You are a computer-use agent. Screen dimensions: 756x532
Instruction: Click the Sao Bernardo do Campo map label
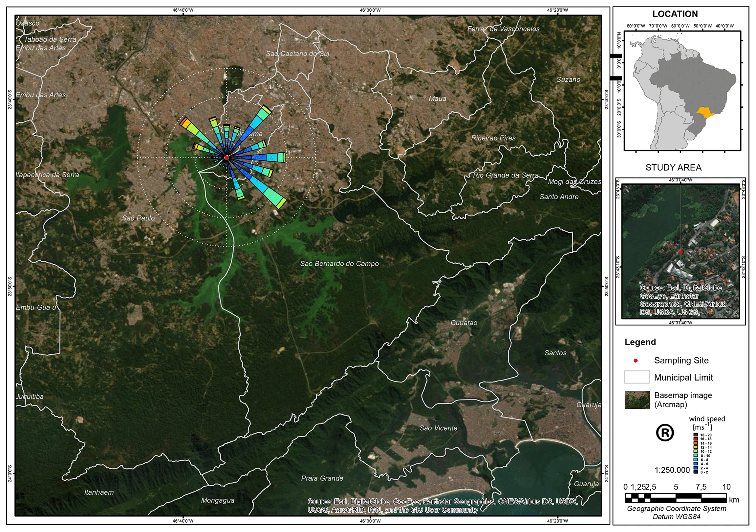(339, 264)
